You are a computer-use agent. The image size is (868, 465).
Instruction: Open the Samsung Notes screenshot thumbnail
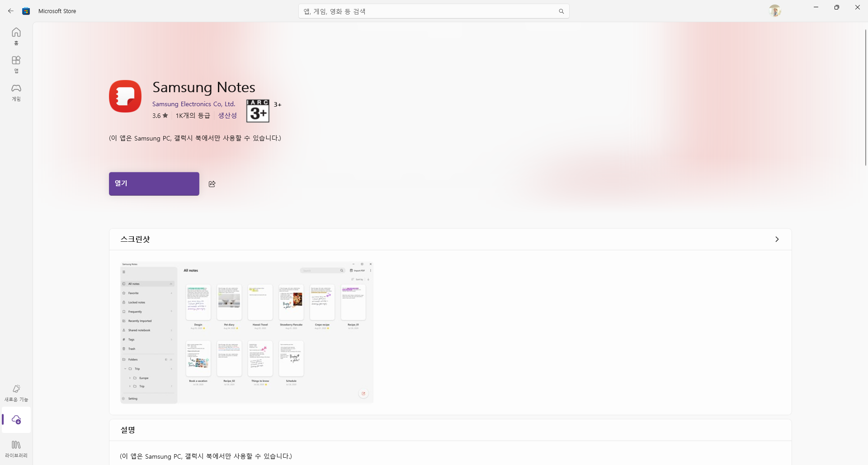point(247,332)
